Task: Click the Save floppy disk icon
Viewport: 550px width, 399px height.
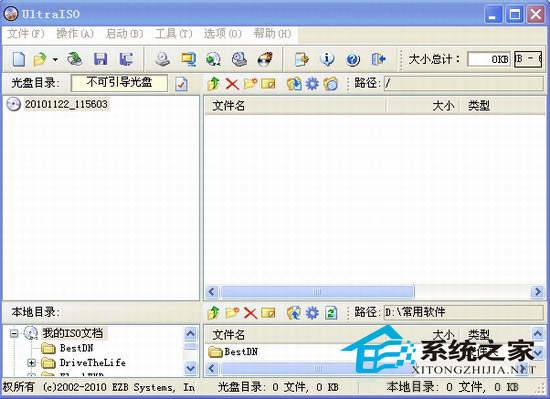Action: point(100,59)
